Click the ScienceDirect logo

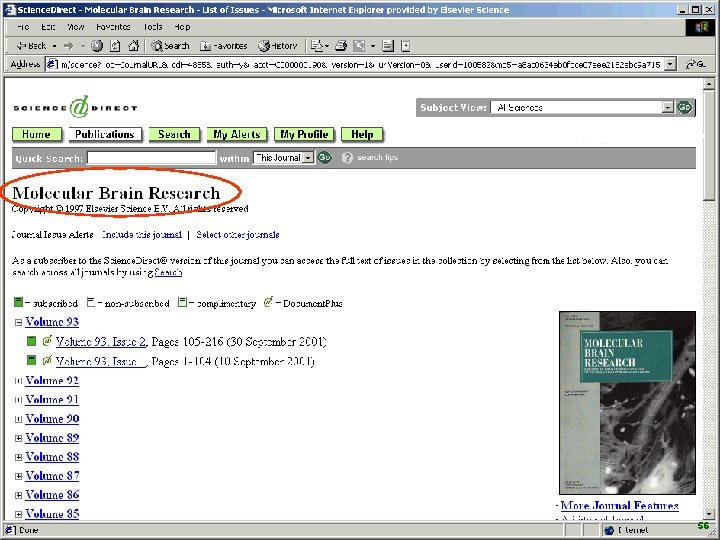(x=75, y=107)
